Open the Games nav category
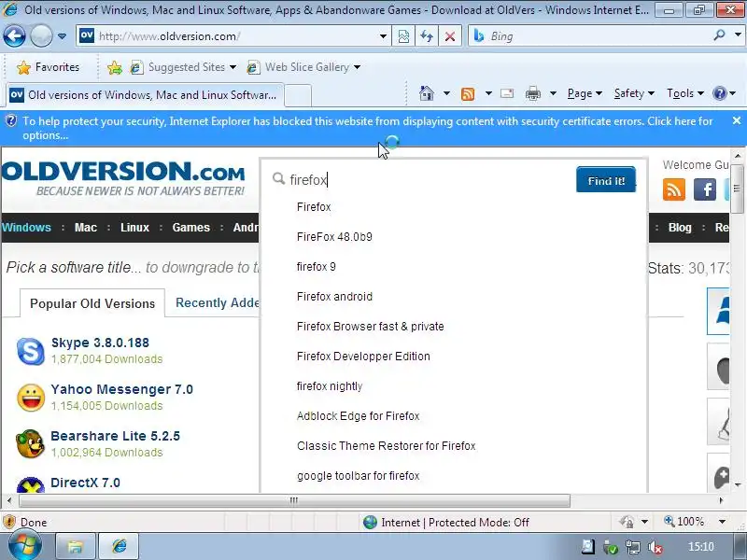 (191, 228)
